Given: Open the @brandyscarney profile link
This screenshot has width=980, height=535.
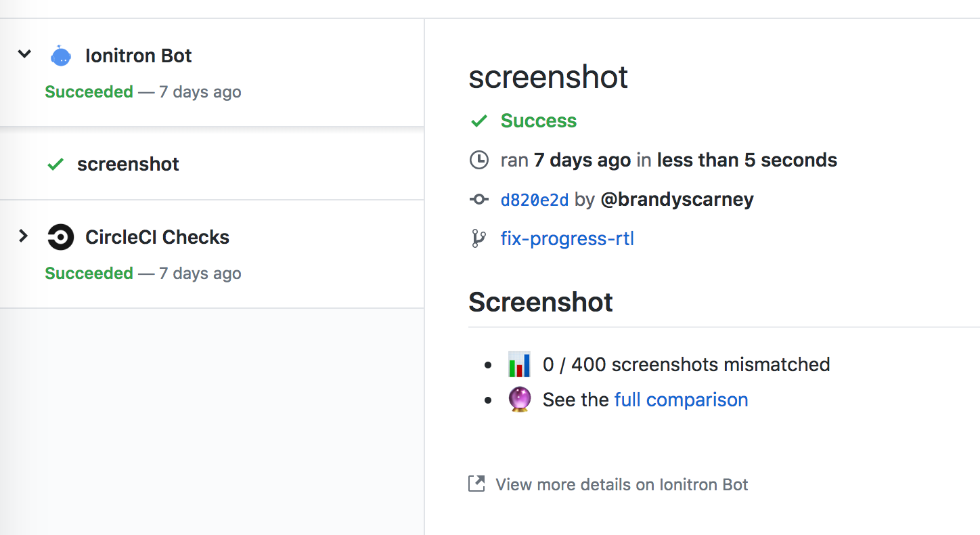Looking at the screenshot, I should (x=677, y=199).
